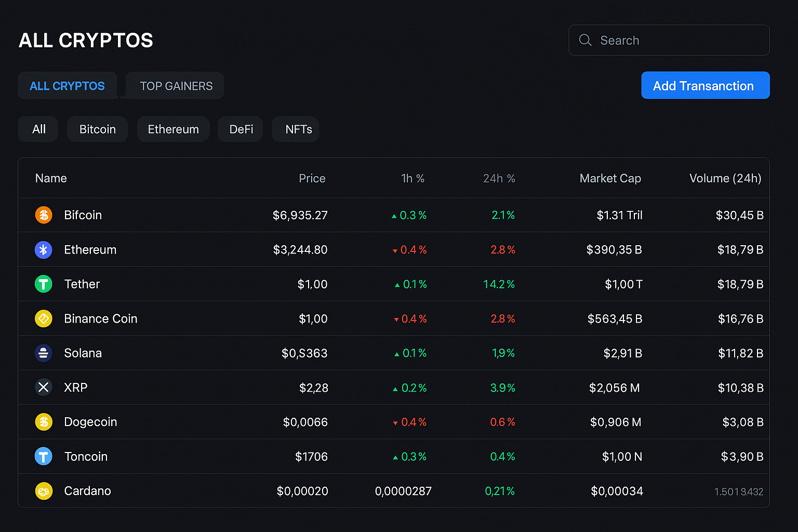The width and height of the screenshot is (798, 532).
Task: Click the Toncoin blue icon
Action: 44,456
